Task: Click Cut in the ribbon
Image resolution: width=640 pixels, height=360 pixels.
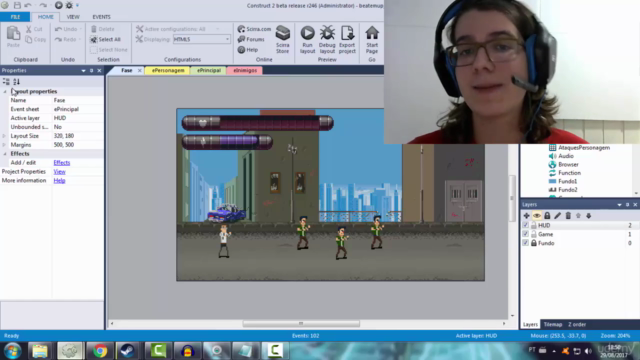Action: (34, 29)
